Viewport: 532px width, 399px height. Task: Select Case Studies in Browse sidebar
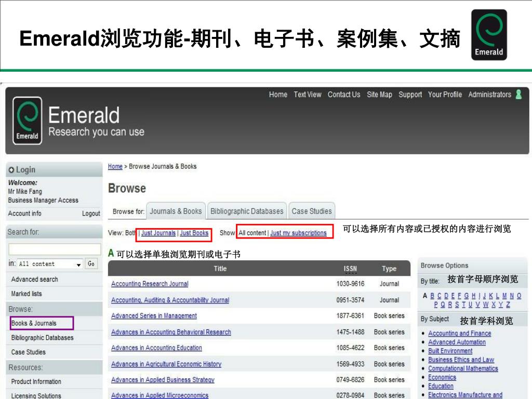pyautogui.click(x=29, y=352)
